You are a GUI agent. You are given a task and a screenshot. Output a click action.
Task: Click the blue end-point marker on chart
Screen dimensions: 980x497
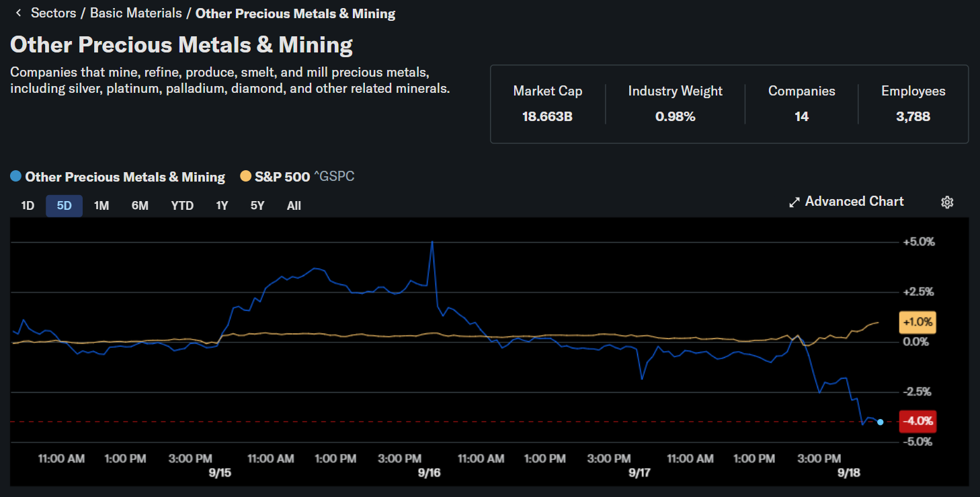click(x=881, y=422)
